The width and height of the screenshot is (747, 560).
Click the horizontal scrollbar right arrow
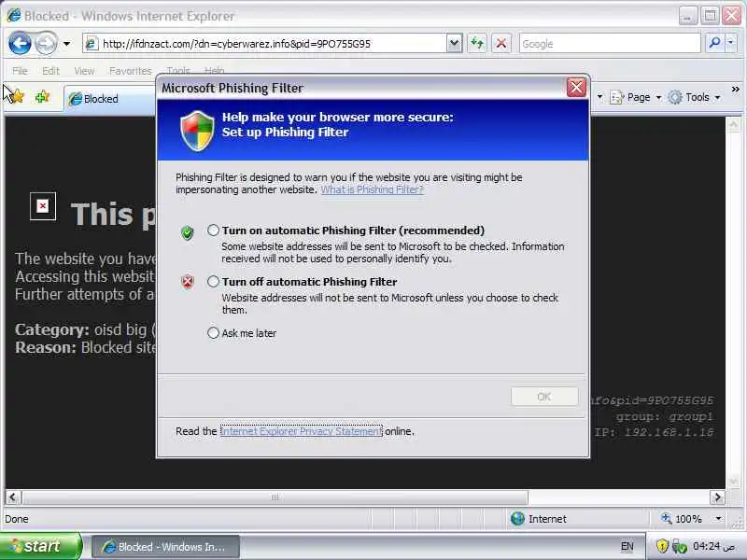pos(717,497)
